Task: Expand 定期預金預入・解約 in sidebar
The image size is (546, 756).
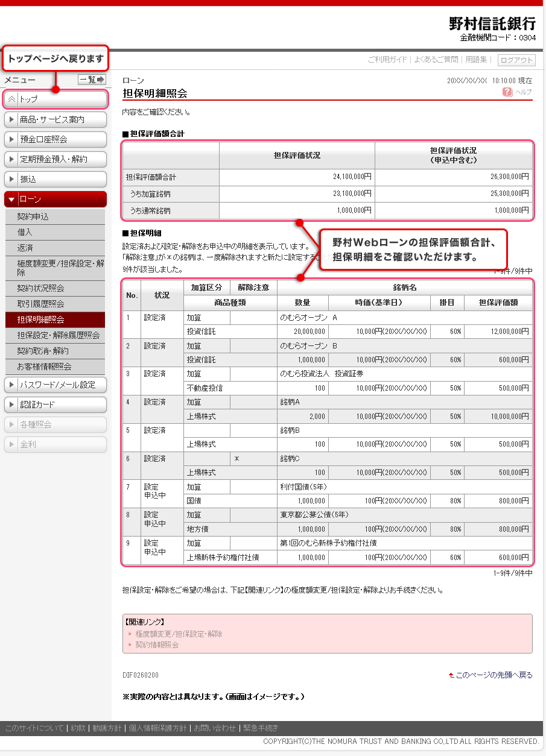Action: 55,159
